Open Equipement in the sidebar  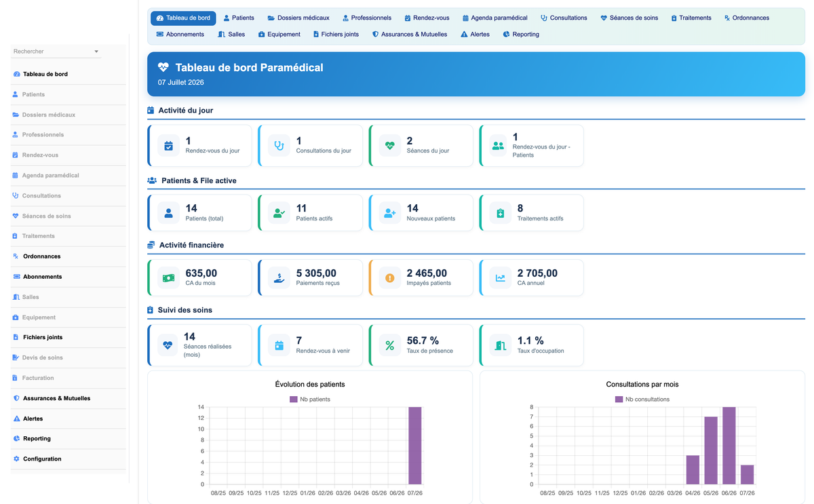coord(69,317)
